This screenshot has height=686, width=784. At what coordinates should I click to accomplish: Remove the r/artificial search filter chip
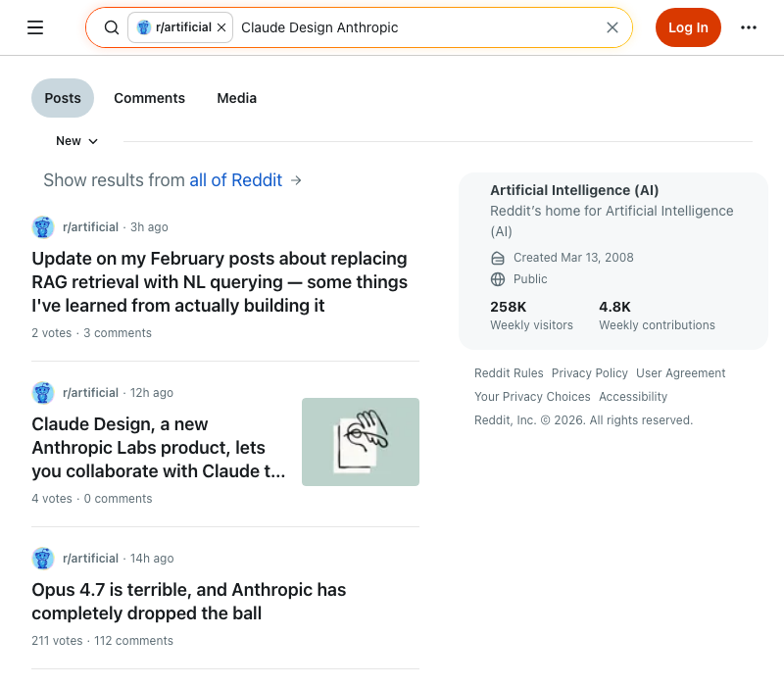point(221,27)
